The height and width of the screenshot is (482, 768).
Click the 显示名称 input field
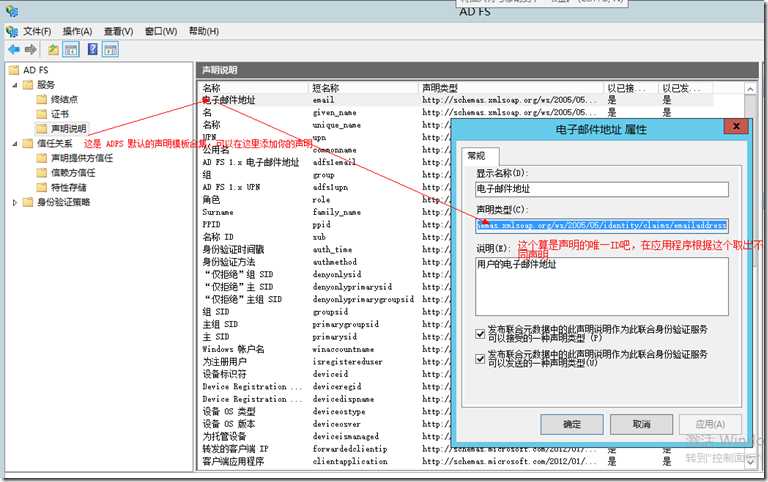pos(601,189)
